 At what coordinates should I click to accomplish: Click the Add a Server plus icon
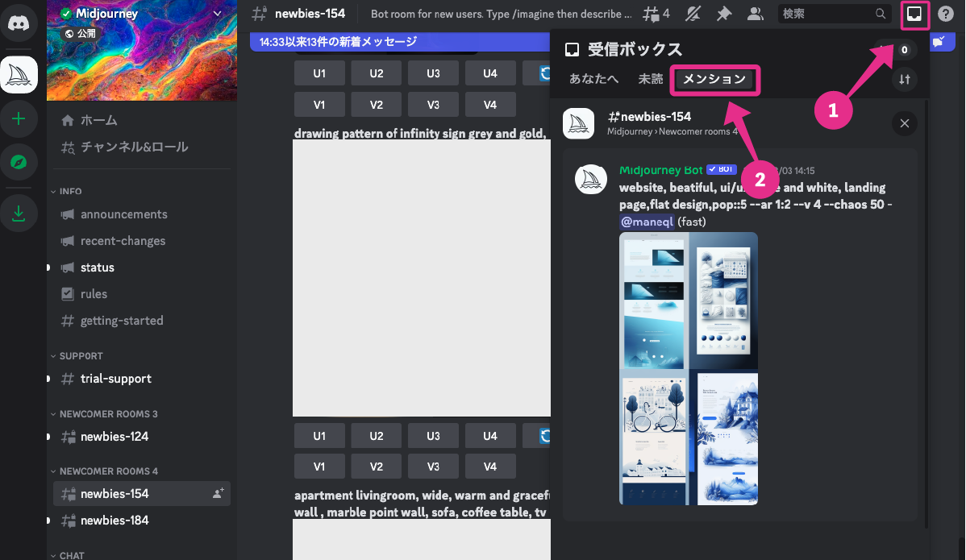(19, 118)
